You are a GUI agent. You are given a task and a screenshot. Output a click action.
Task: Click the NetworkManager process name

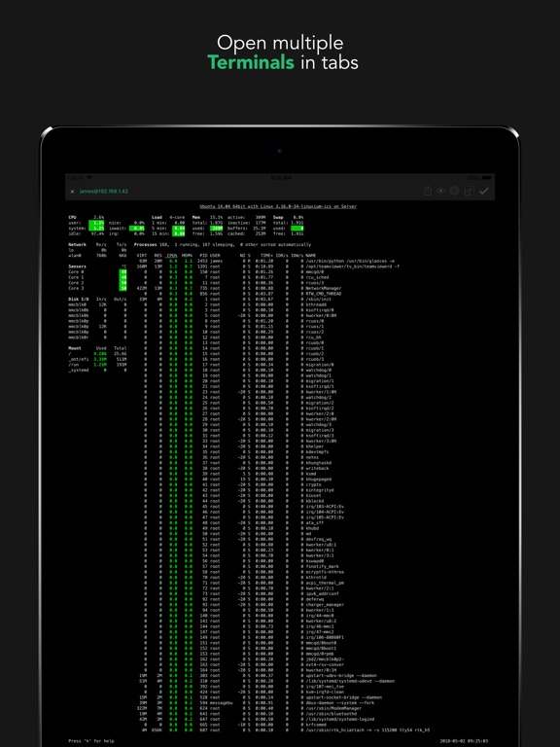pos(324,288)
